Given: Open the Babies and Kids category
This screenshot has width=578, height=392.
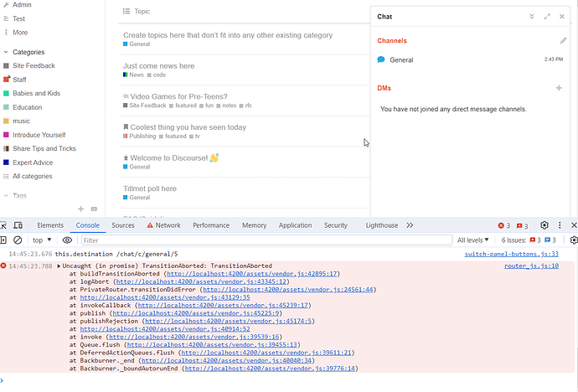Looking at the screenshot, I should coord(36,93).
